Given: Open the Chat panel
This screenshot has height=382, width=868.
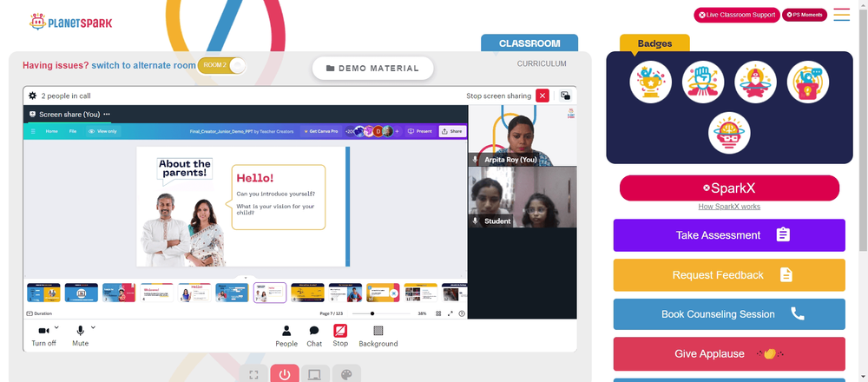Looking at the screenshot, I should (x=314, y=336).
